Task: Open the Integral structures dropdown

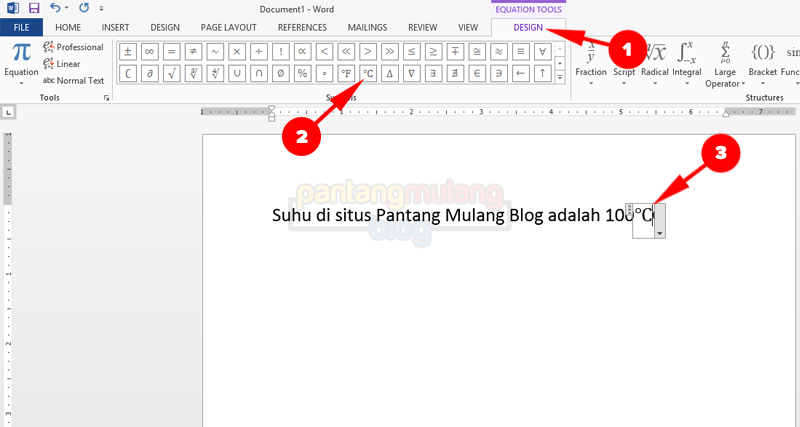Action: pyautogui.click(x=687, y=63)
